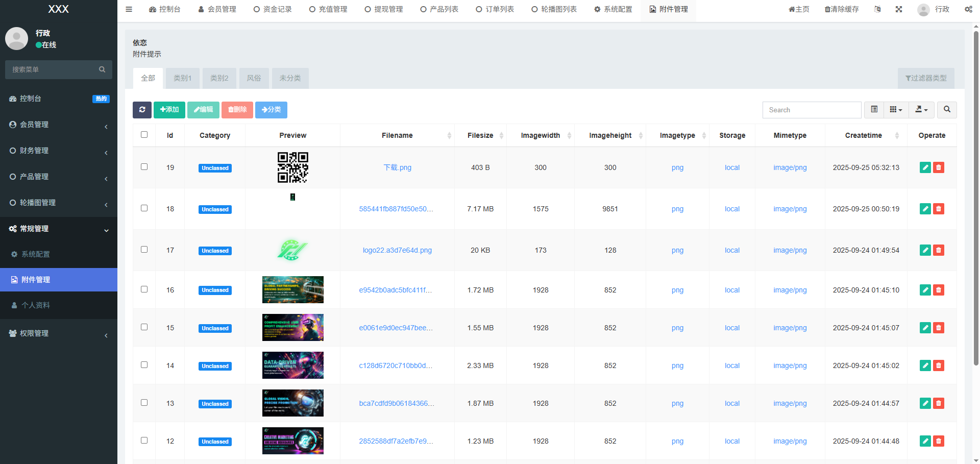
Task: Click the page vertical scrollbar
Action: pos(976,204)
